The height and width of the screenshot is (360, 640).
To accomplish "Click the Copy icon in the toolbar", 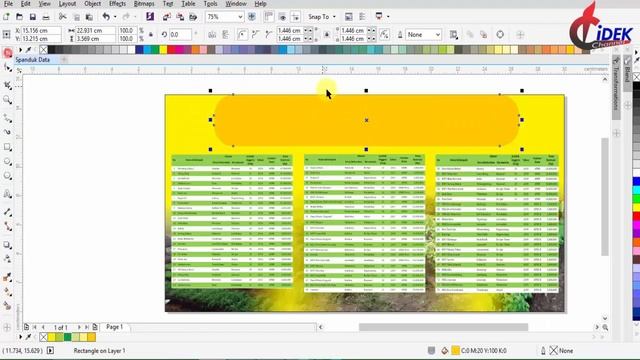I will (76, 17).
